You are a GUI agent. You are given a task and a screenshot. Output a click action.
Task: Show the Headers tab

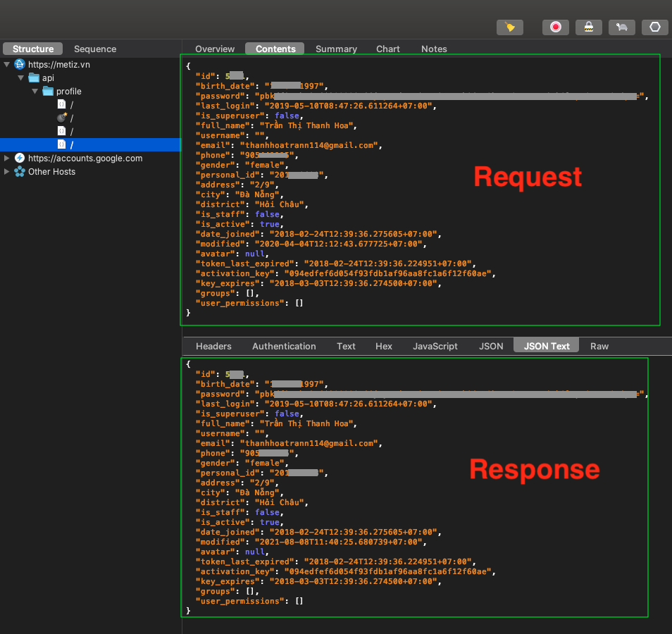coord(213,346)
